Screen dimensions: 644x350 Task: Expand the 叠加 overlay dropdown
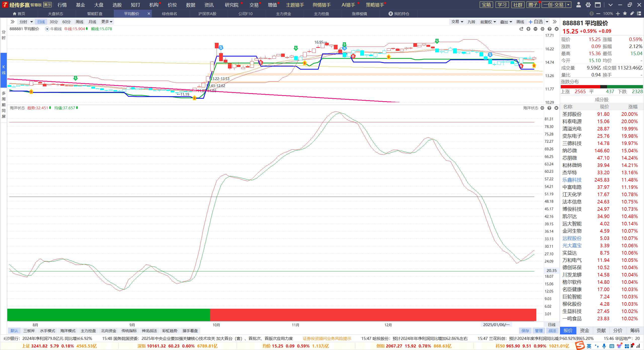pos(506,22)
